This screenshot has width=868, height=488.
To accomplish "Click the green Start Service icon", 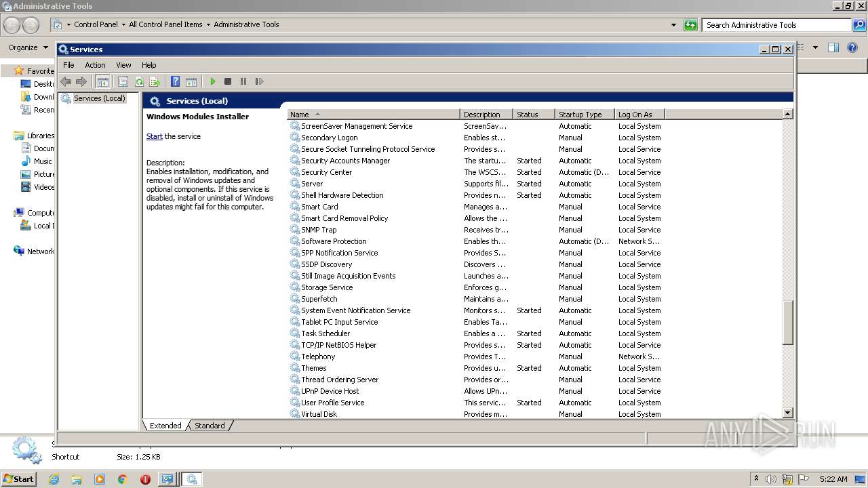I will click(x=212, y=81).
